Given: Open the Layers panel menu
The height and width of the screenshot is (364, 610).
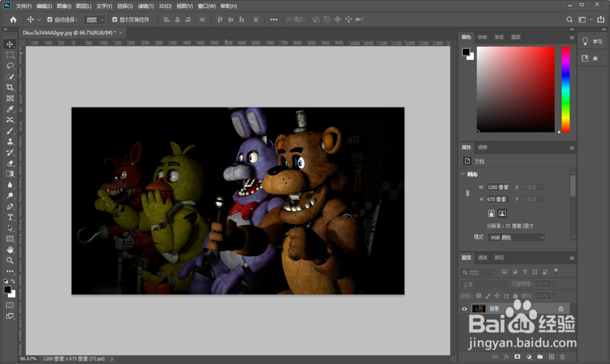Looking at the screenshot, I should coord(572,258).
